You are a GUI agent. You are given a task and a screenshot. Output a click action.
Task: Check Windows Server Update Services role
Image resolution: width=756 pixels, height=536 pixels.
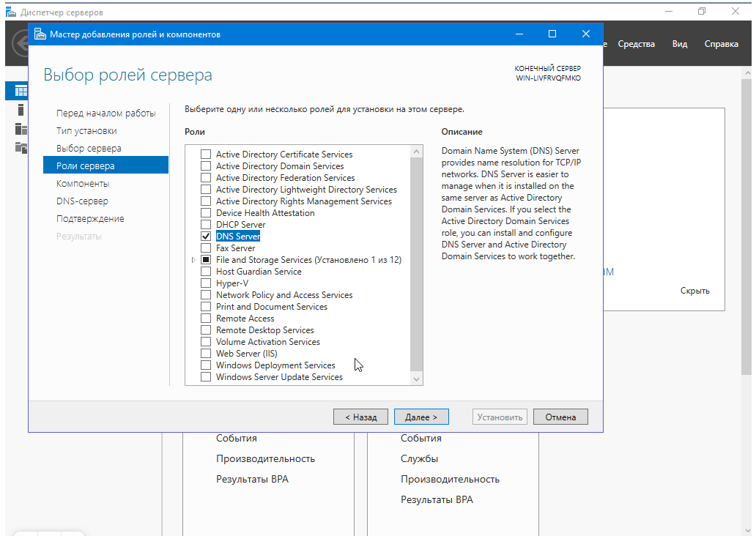(206, 377)
